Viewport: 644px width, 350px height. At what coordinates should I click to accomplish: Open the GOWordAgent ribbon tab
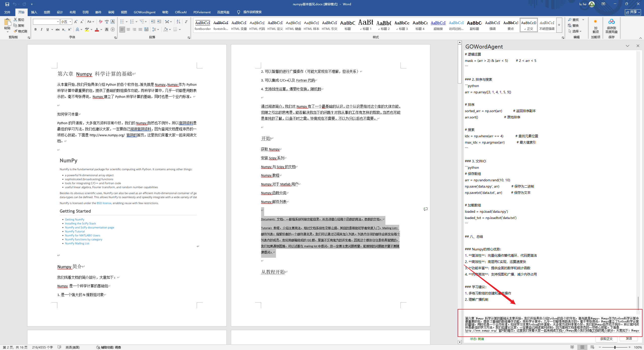pos(144,12)
